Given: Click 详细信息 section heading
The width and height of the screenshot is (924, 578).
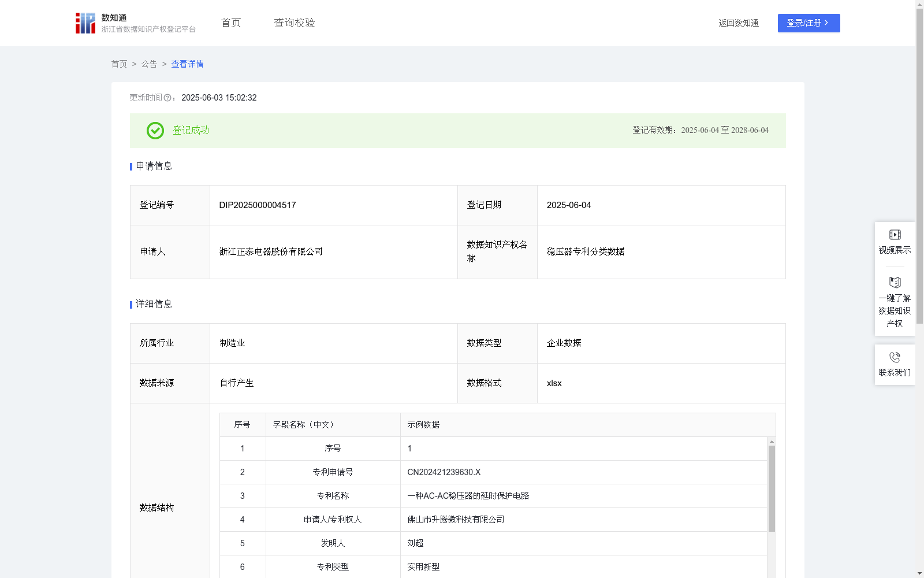Looking at the screenshot, I should click(x=154, y=305).
